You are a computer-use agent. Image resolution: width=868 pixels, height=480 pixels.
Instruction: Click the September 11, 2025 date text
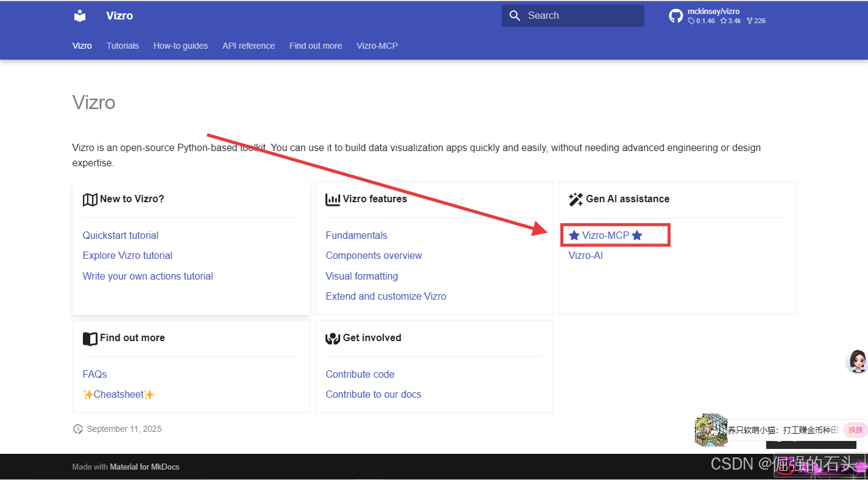click(x=124, y=429)
